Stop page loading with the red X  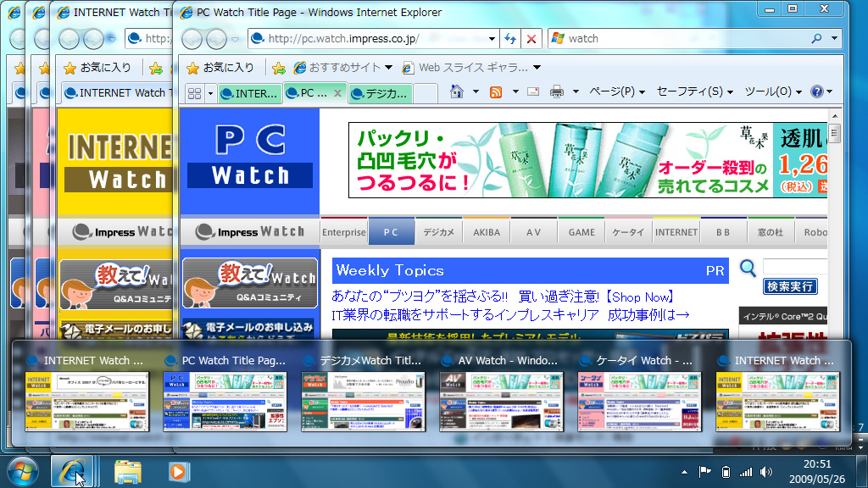point(531,39)
